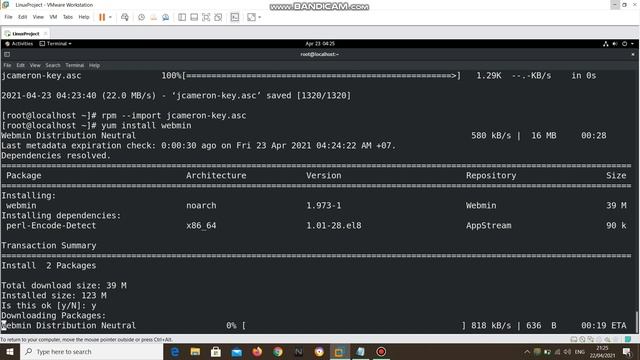
Task: Toggle the thumbnail bar view icon
Action: 194,17
